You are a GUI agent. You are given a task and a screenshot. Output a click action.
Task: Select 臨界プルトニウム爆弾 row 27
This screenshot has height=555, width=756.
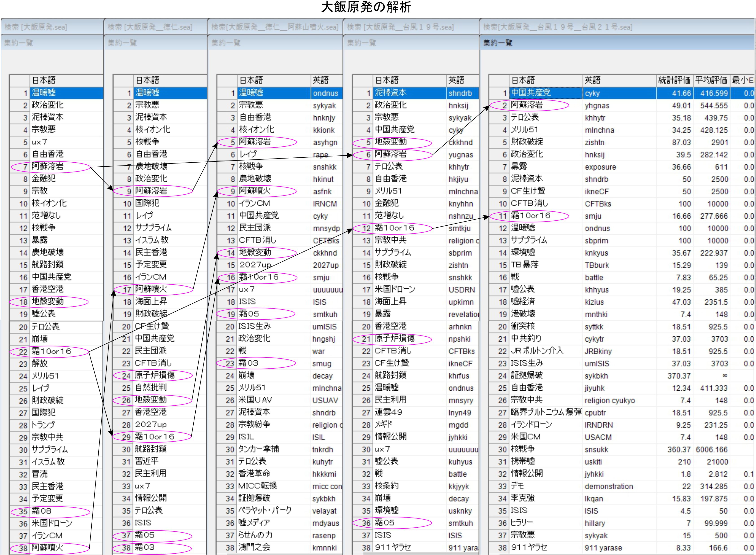(546, 413)
